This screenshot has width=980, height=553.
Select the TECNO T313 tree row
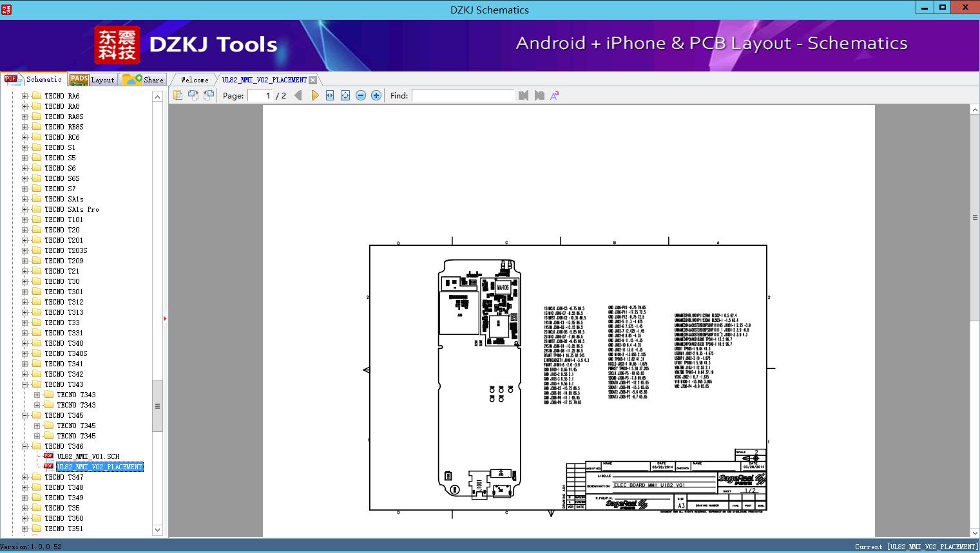click(x=64, y=312)
